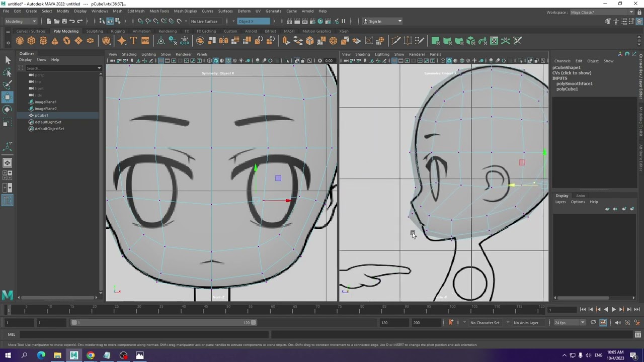Open the Mesh Tools menu
644x362 pixels.
tap(159, 11)
